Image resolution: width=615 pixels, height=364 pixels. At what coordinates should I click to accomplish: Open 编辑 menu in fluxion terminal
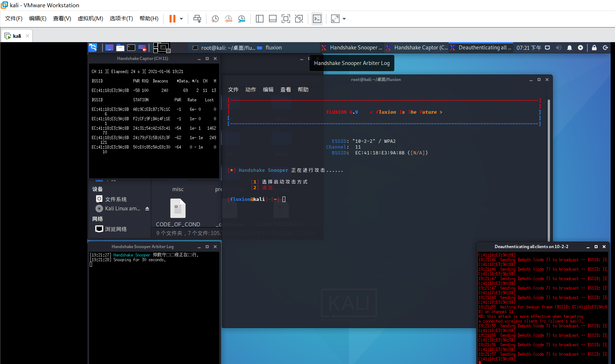[x=268, y=90]
